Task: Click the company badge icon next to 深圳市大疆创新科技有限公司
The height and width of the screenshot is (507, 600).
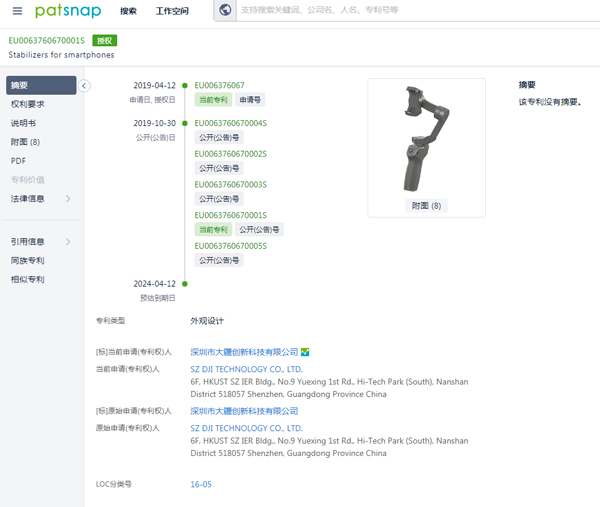Action: point(305,352)
